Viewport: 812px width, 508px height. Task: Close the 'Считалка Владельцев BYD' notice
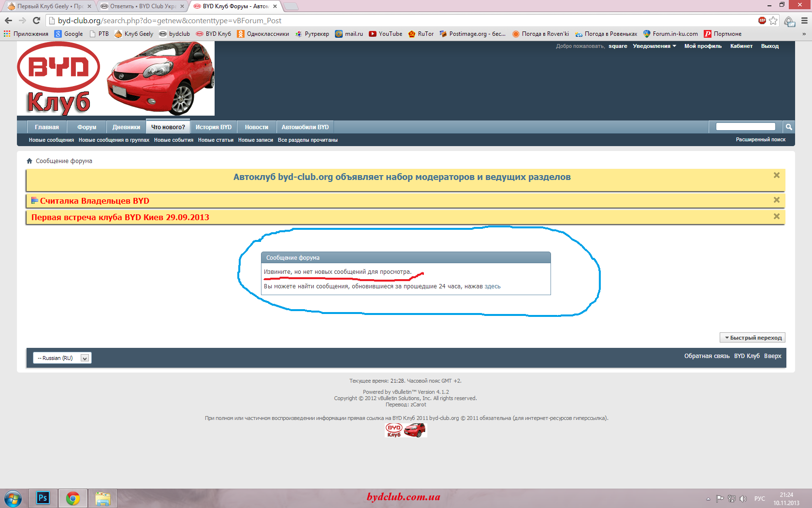coord(777,200)
